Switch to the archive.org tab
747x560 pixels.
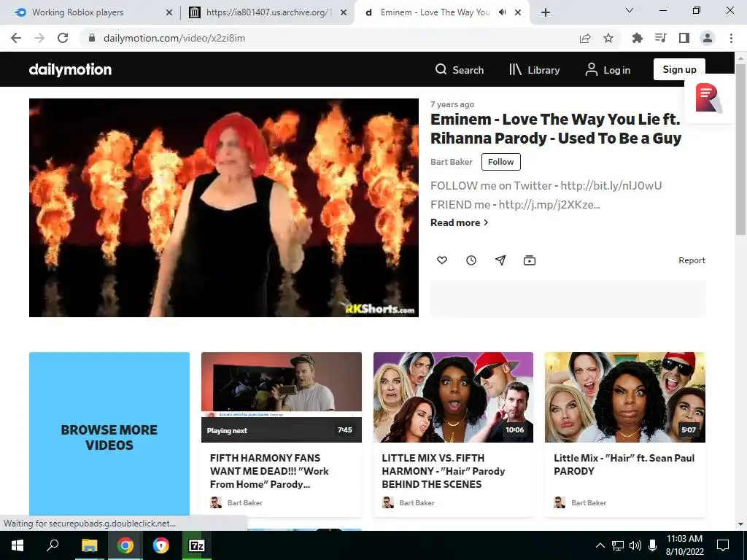[268, 12]
